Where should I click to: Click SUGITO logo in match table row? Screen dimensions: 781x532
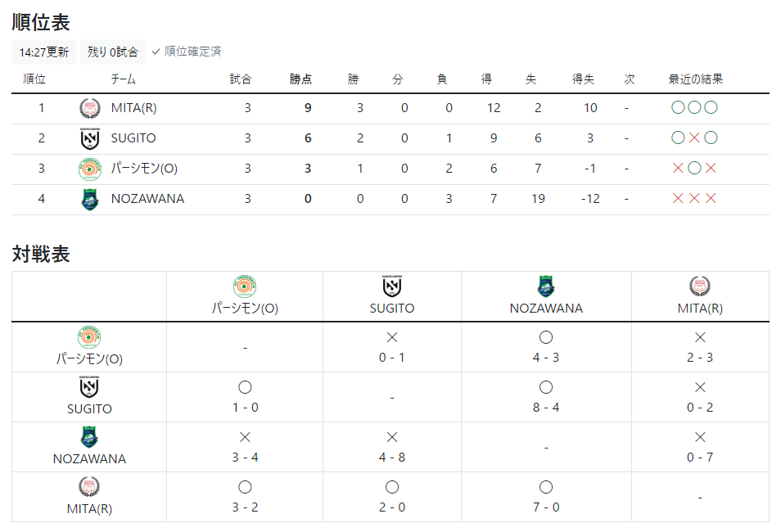[x=90, y=387]
